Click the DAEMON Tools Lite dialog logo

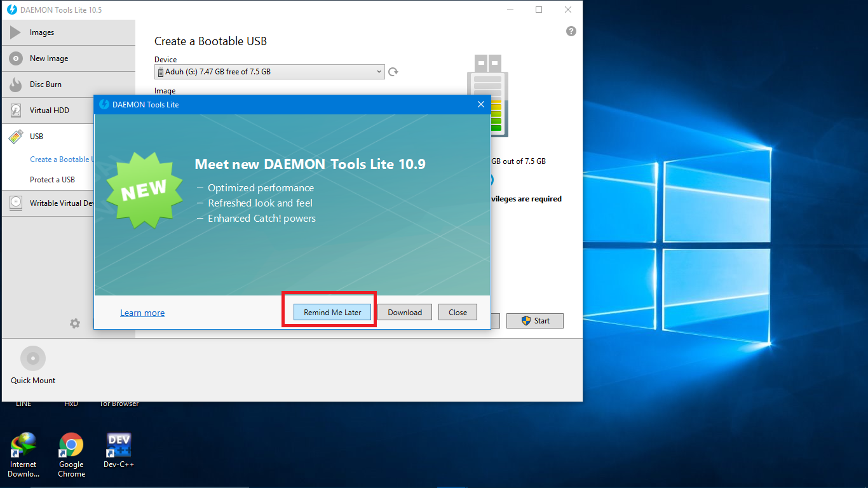104,105
